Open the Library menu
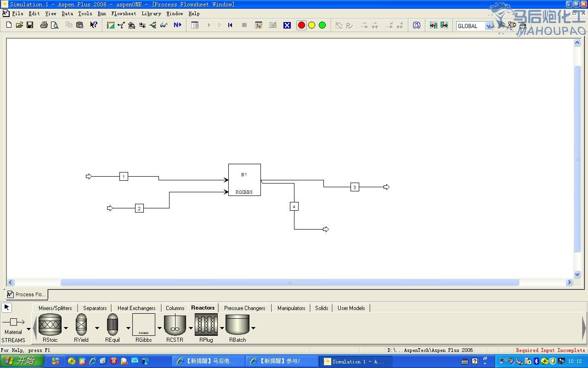The image size is (588, 368). pos(151,13)
